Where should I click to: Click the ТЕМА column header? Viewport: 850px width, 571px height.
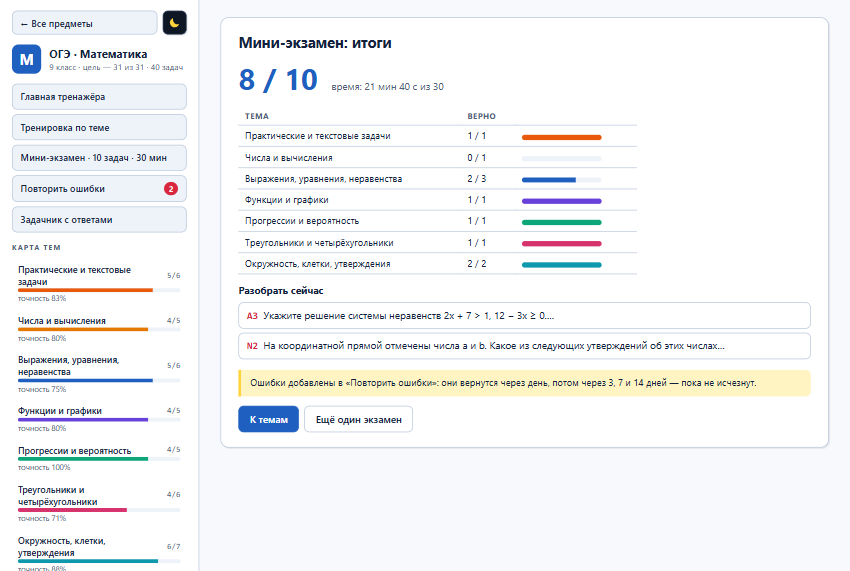tap(256, 116)
